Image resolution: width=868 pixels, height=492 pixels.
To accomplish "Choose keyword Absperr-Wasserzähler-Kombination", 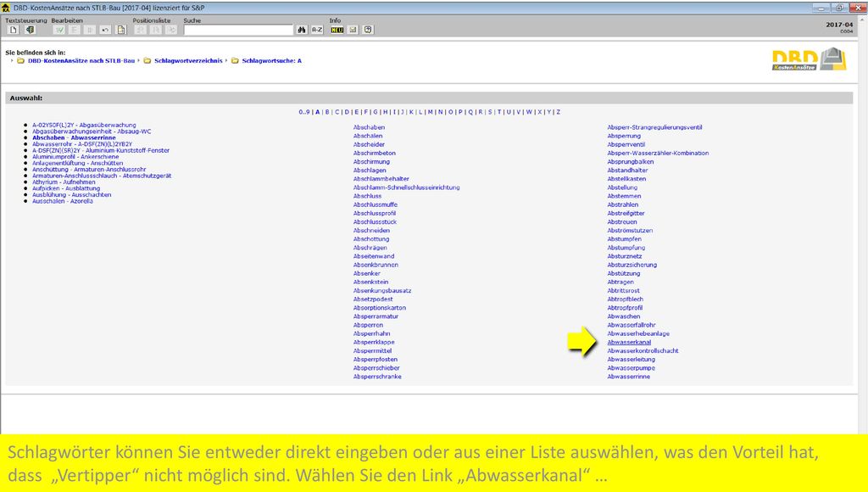I will tap(658, 154).
